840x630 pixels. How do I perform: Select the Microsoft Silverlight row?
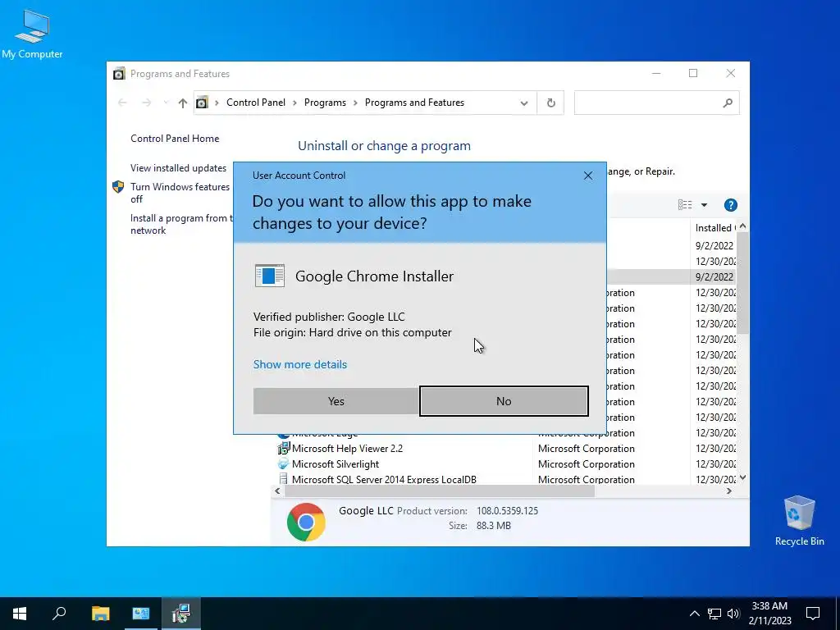[507, 464]
